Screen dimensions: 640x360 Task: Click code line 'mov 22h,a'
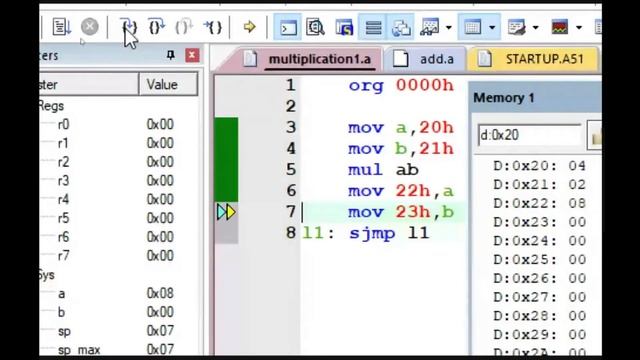[401, 191]
